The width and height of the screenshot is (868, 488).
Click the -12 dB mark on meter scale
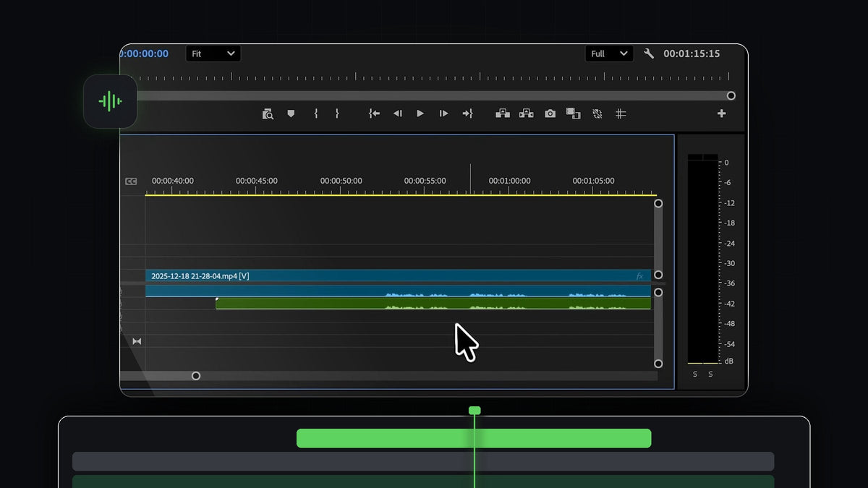coord(729,203)
